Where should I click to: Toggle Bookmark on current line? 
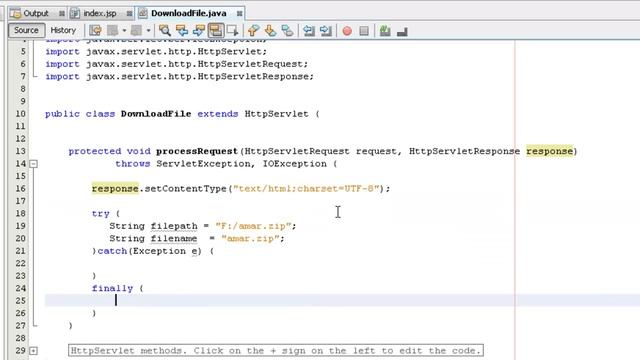click(x=287, y=31)
